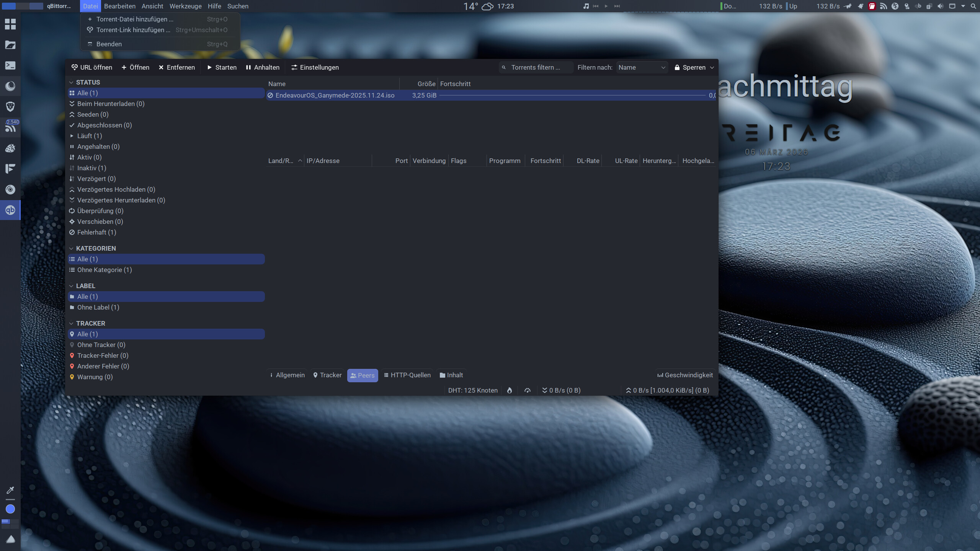980x551 pixels.
Task: Toggle alternative speed limits speedometer icon
Action: pyautogui.click(x=528, y=390)
